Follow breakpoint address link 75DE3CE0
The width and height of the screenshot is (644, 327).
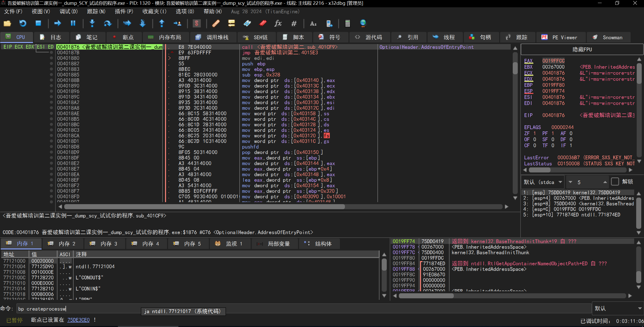click(78, 320)
